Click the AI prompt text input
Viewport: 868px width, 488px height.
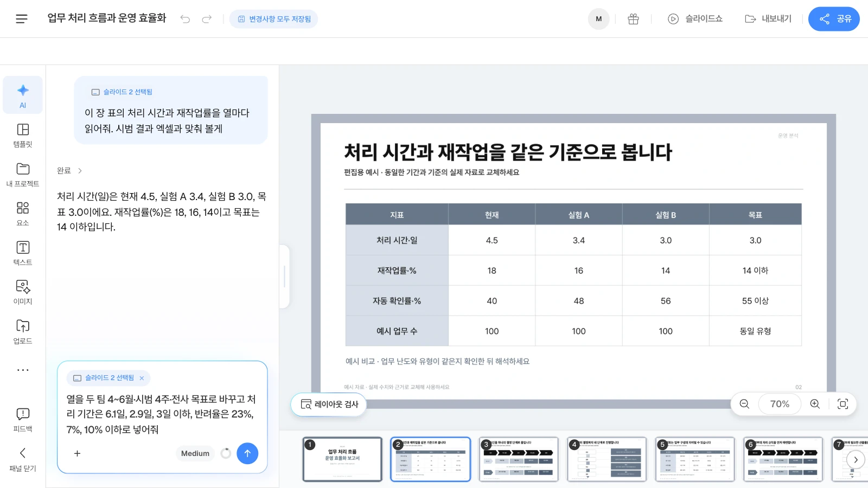162,414
